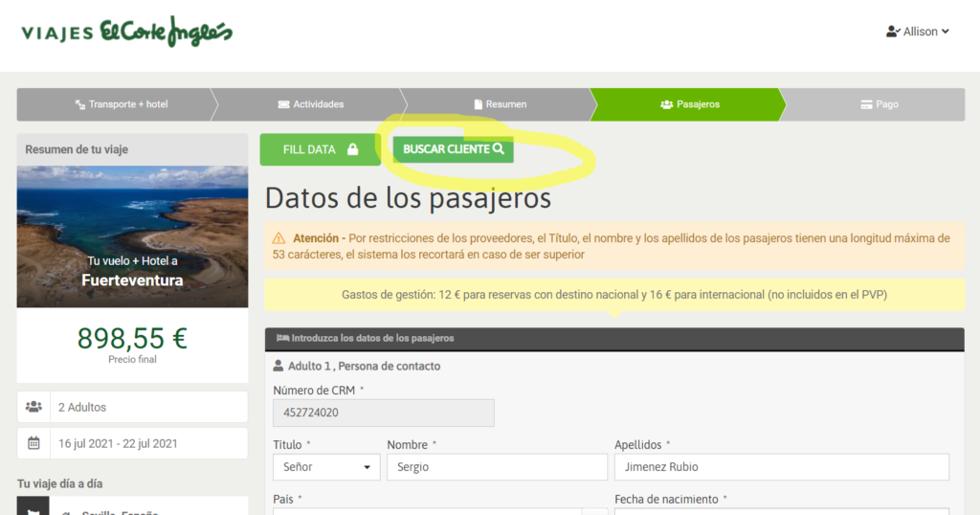Click the magnifier icon on BUSCAR CLIENTE

pos(498,149)
